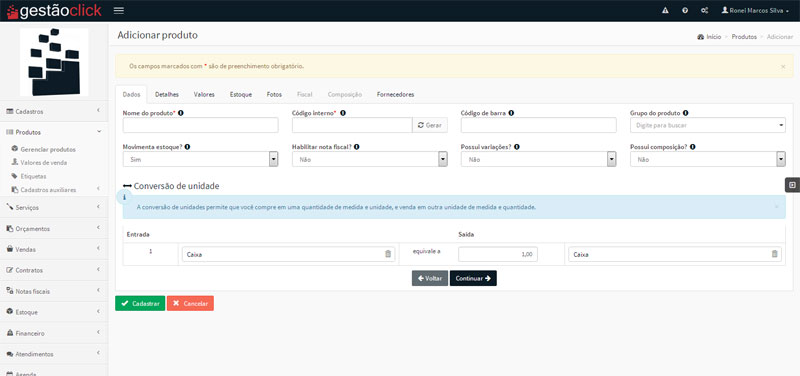The width and height of the screenshot is (800, 376).
Task: Click the unit conversion info circle icon
Action: coord(124,196)
